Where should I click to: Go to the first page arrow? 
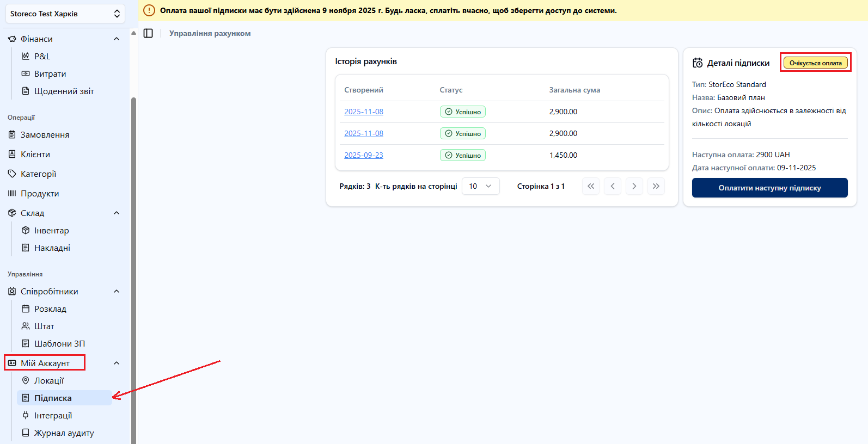pos(591,186)
